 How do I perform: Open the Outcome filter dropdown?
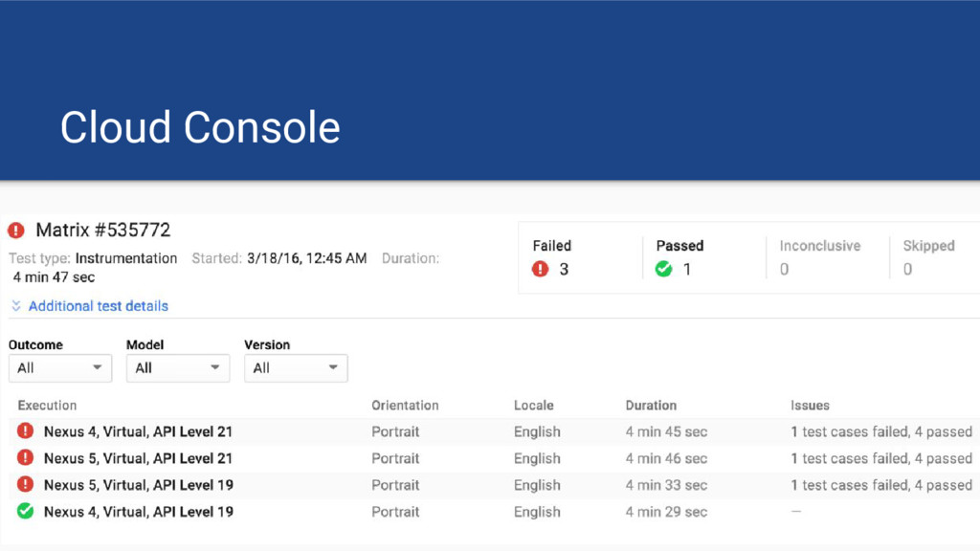(60, 368)
